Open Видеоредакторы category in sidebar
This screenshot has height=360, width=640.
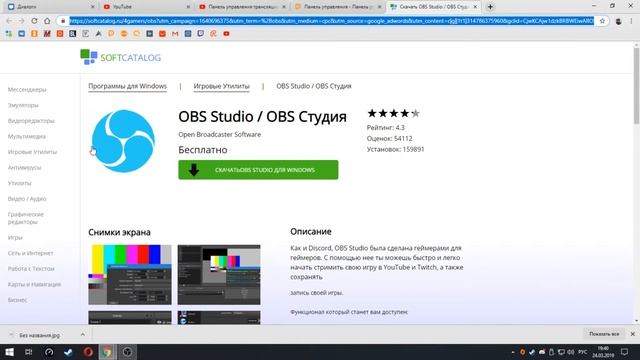pos(31,120)
